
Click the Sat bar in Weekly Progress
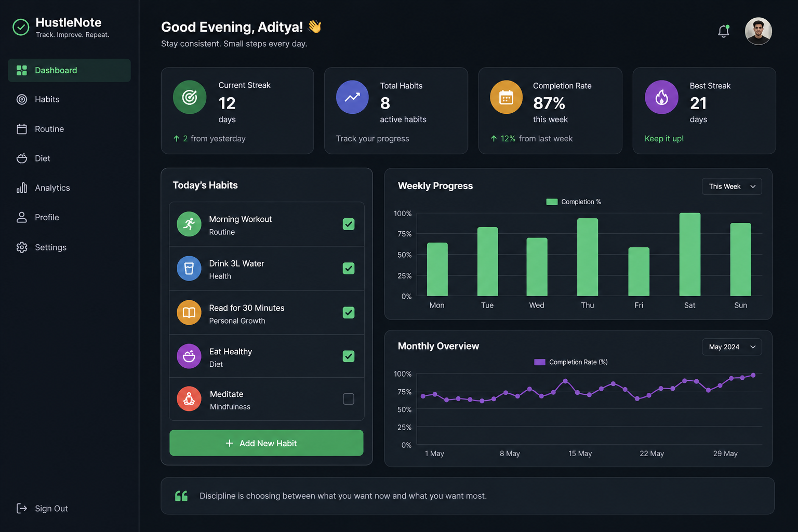pos(689,254)
